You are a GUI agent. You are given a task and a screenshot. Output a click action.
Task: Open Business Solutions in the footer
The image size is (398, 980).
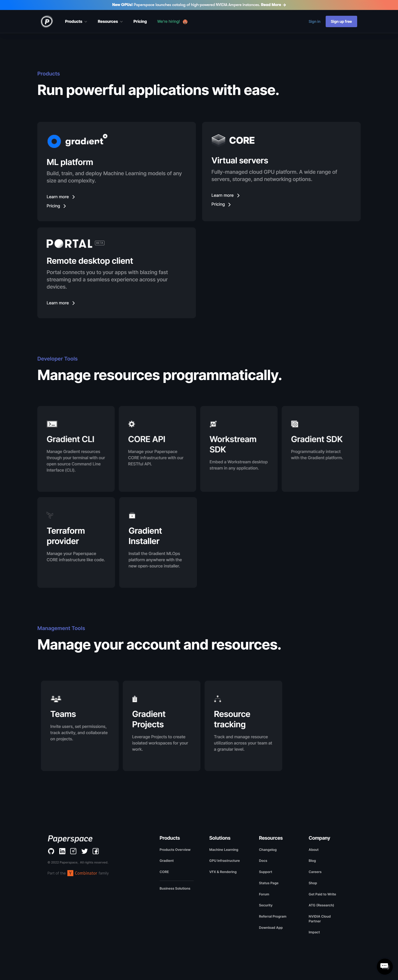[x=175, y=888]
